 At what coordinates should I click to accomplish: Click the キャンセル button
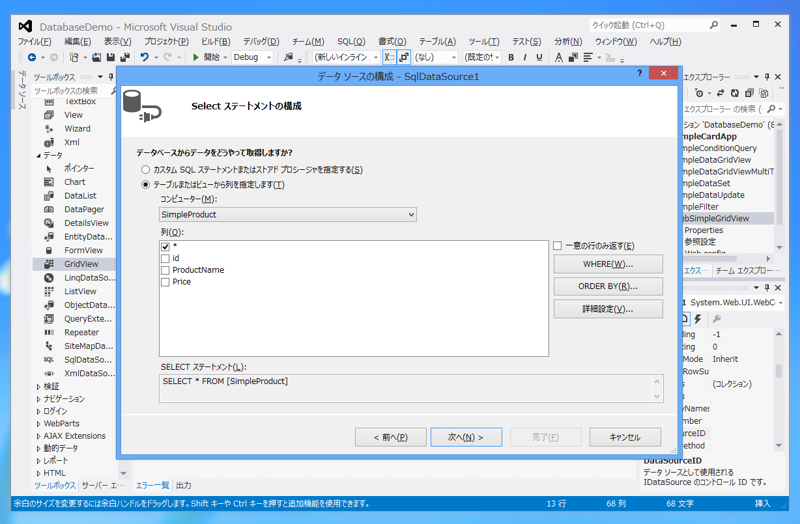(x=625, y=437)
